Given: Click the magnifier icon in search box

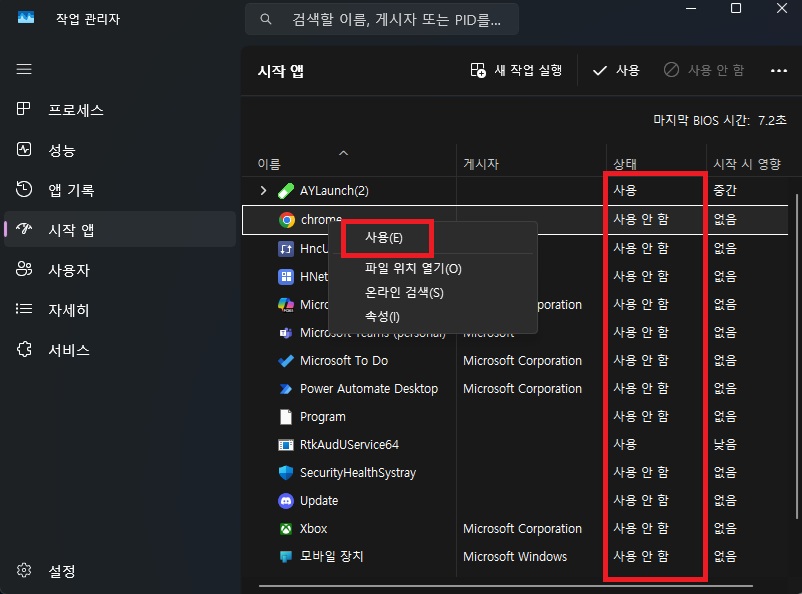Looking at the screenshot, I should pos(265,19).
